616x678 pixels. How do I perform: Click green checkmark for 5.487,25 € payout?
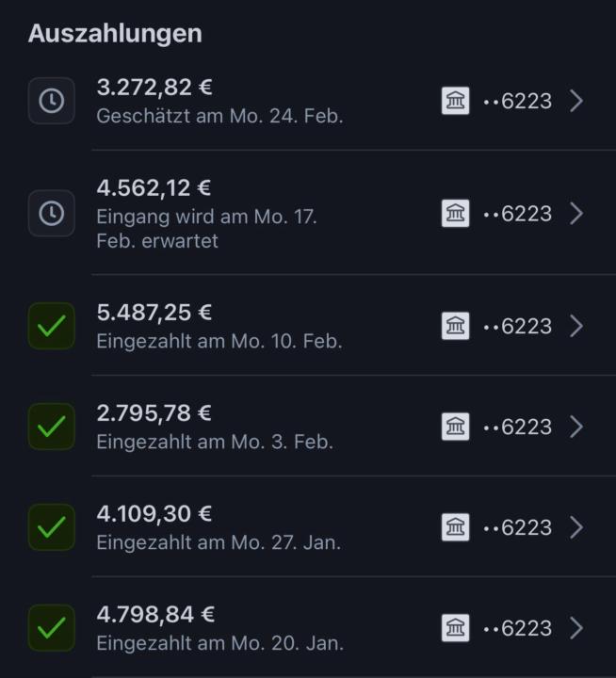click(x=51, y=326)
